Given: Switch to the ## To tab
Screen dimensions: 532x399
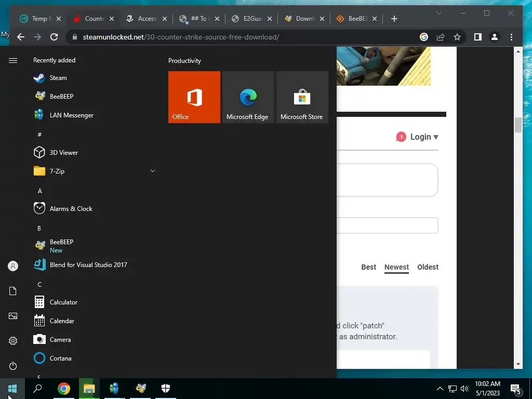Looking at the screenshot, I should point(199,19).
